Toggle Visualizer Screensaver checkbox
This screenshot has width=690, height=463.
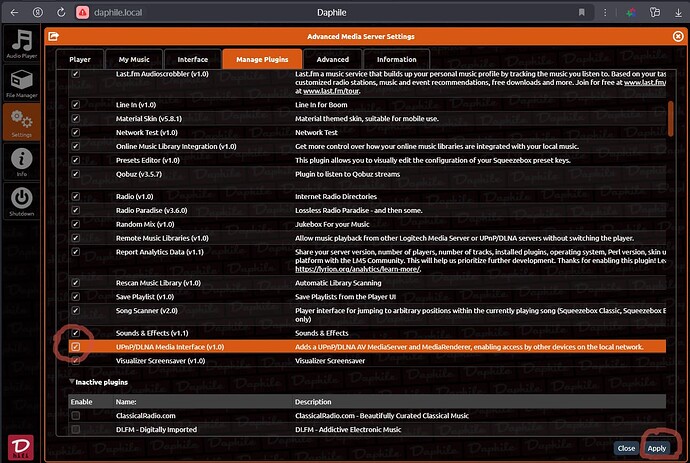point(76,360)
